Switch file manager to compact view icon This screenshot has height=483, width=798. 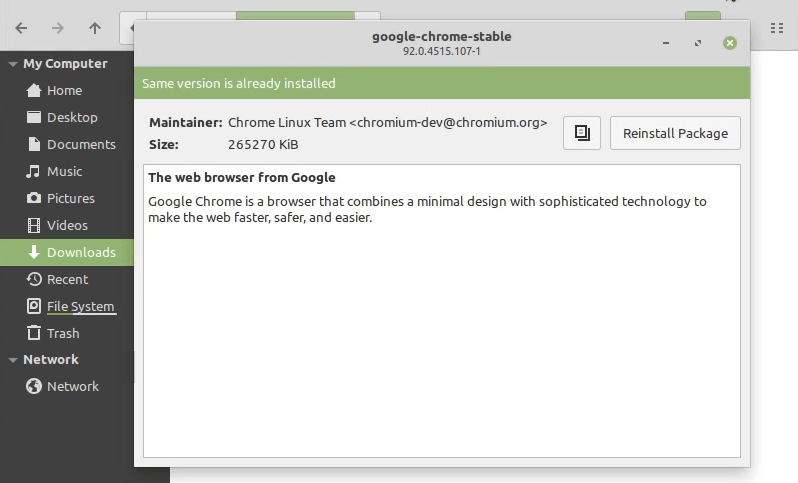click(x=777, y=28)
